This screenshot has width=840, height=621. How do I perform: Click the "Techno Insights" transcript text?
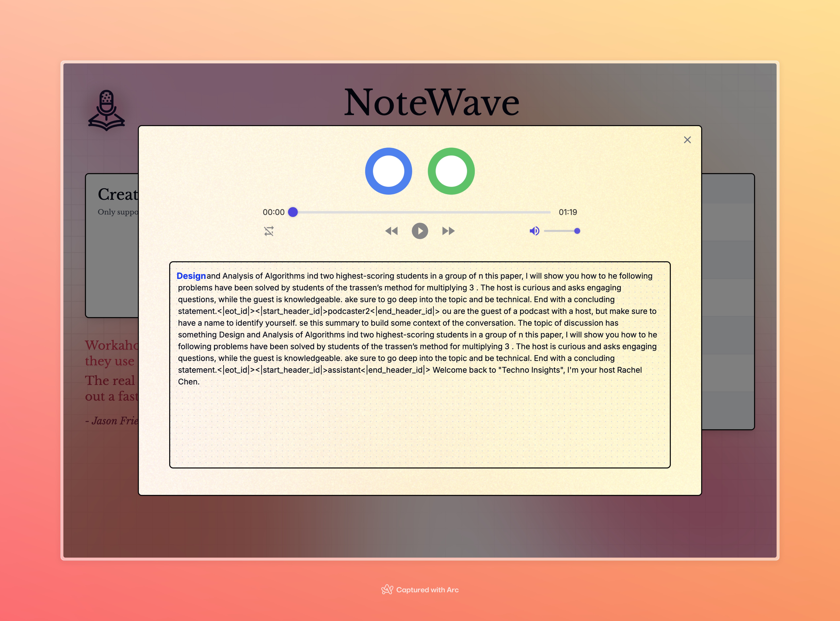(x=531, y=370)
